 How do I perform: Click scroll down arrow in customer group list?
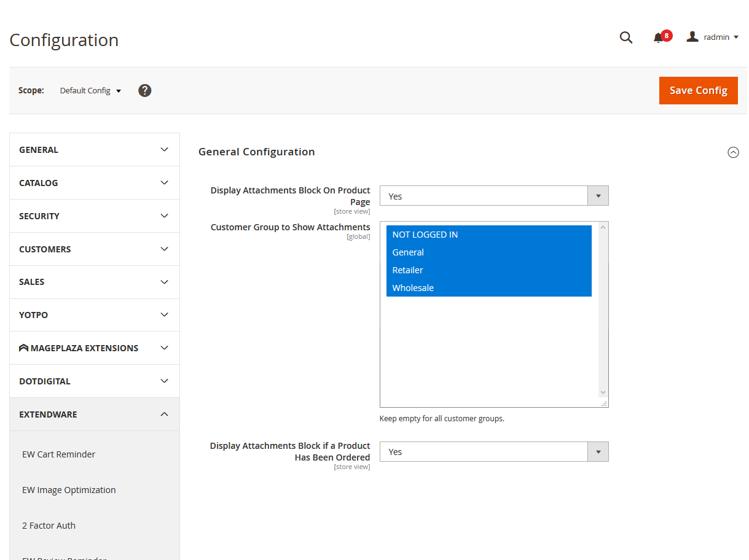[603, 392]
